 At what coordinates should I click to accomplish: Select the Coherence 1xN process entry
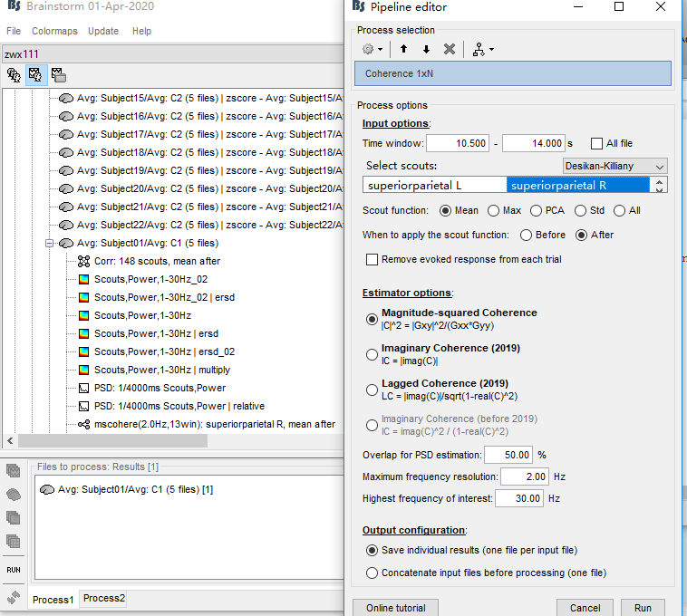click(512, 73)
